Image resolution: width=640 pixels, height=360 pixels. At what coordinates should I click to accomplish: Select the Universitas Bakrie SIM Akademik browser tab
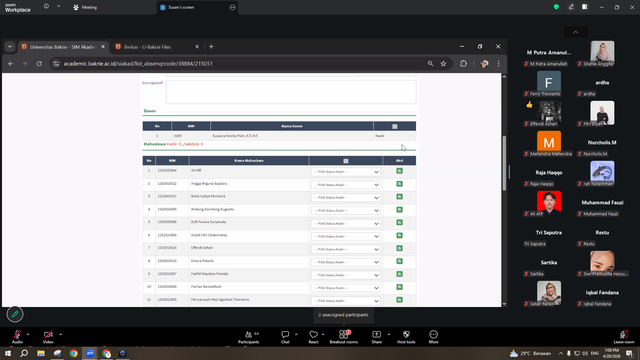63,47
